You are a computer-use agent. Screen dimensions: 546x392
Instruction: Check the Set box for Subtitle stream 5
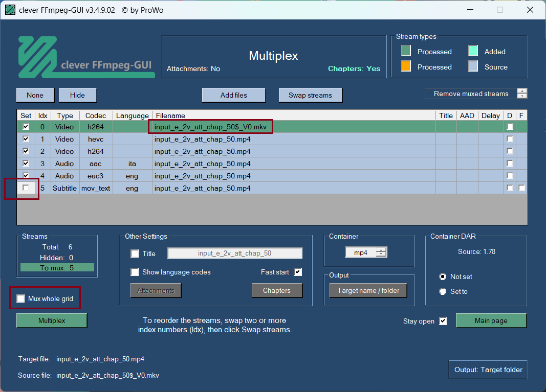pos(26,188)
